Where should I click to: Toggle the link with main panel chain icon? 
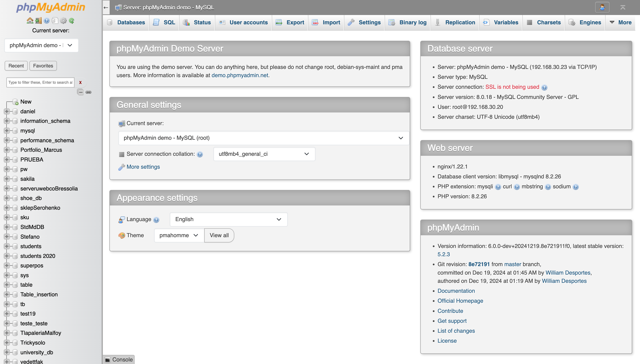point(88,92)
